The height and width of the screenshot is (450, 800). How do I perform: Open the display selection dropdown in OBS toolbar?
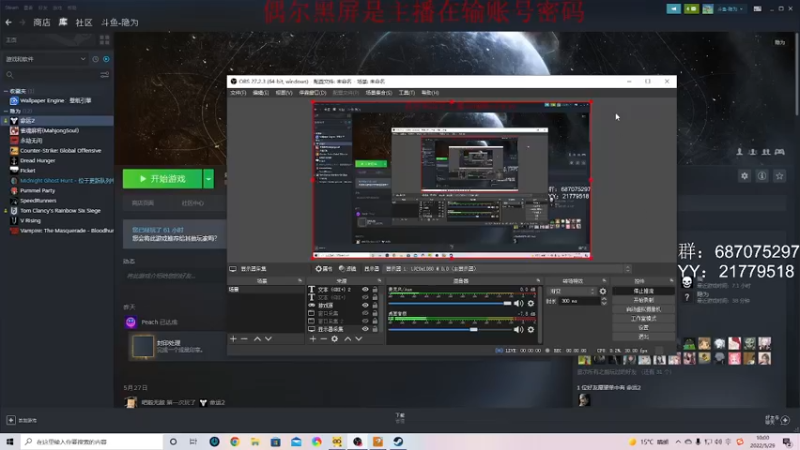coord(508,269)
